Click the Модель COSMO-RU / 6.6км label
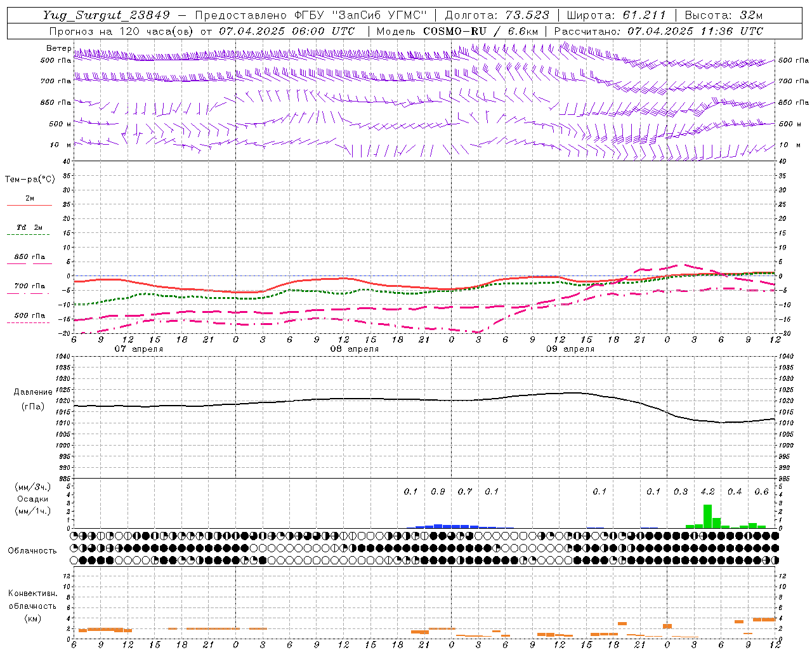 click(457, 31)
